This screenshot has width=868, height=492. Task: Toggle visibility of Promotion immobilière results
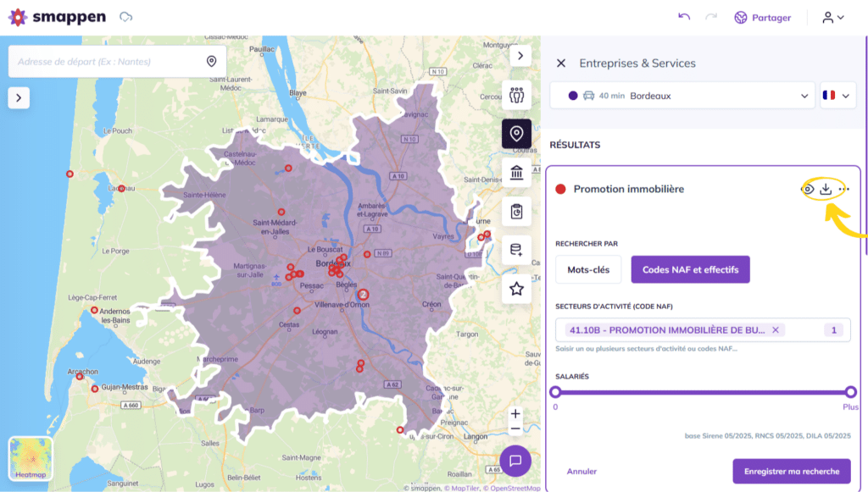pyautogui.click(x=808, y=189)
